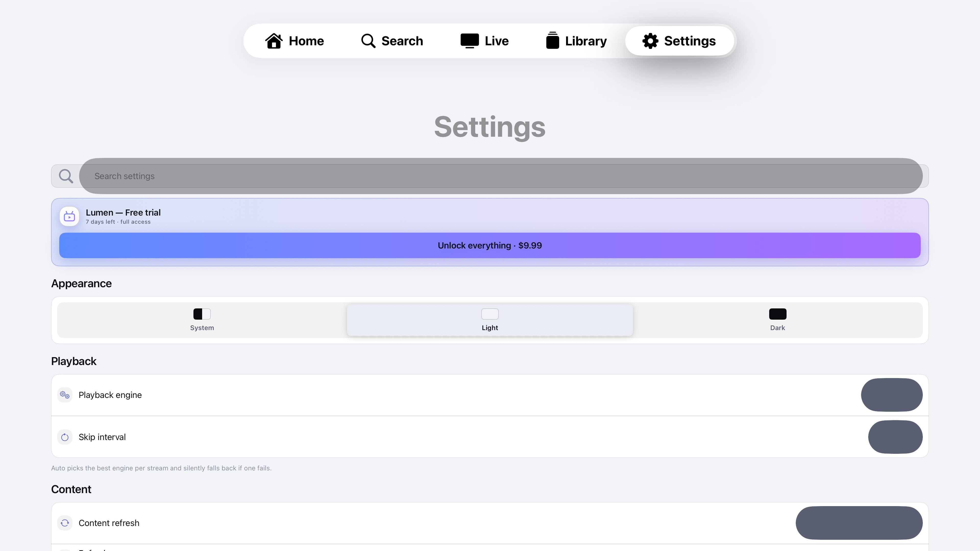Click the circular arrow icon beside Skip interval
Viewport: 980px width, 551px height.
click(65, 437)
